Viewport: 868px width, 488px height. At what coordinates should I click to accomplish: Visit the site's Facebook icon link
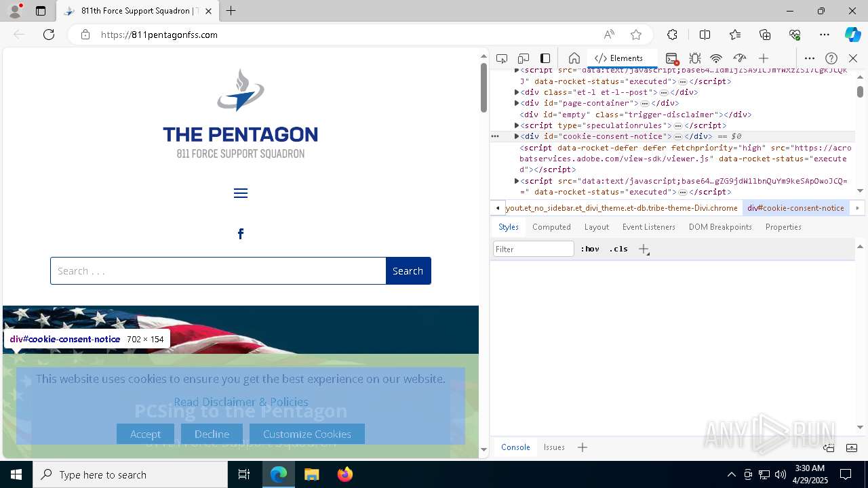(x=241, y=234)
